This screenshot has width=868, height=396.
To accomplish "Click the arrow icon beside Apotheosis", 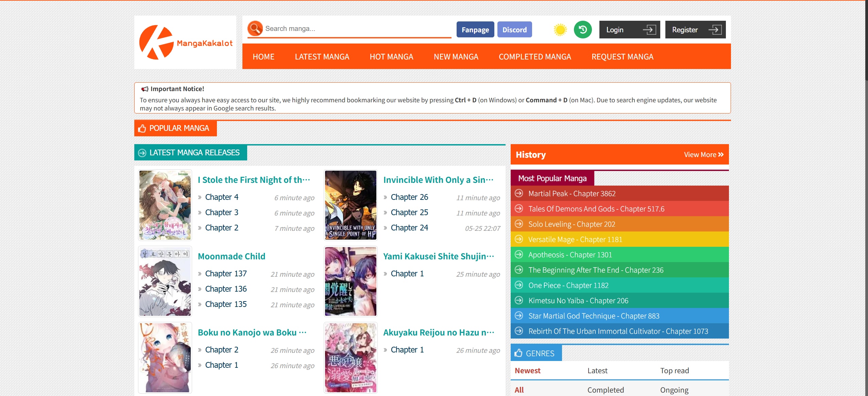I will tap(519, 255).
